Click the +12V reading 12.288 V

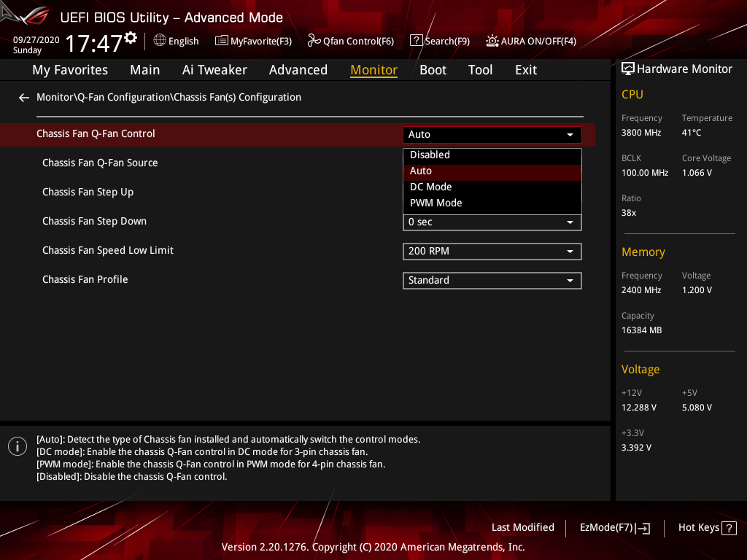point(638,408)
